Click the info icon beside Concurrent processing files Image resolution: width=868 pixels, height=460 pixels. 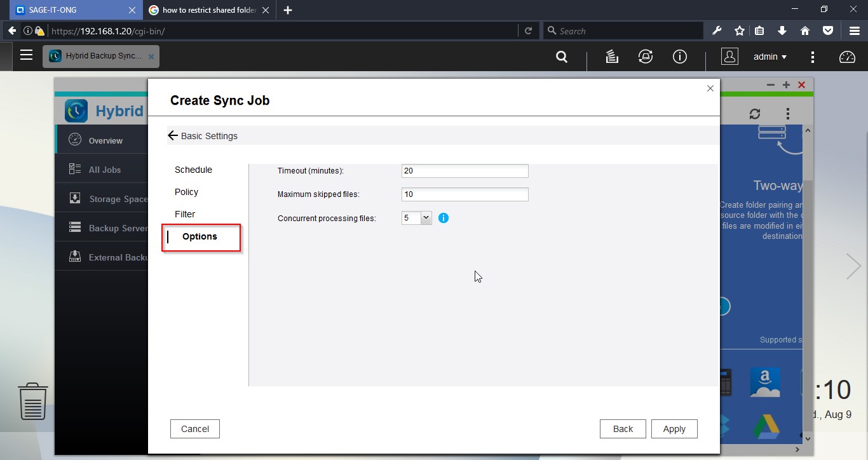tap(444, 218)
